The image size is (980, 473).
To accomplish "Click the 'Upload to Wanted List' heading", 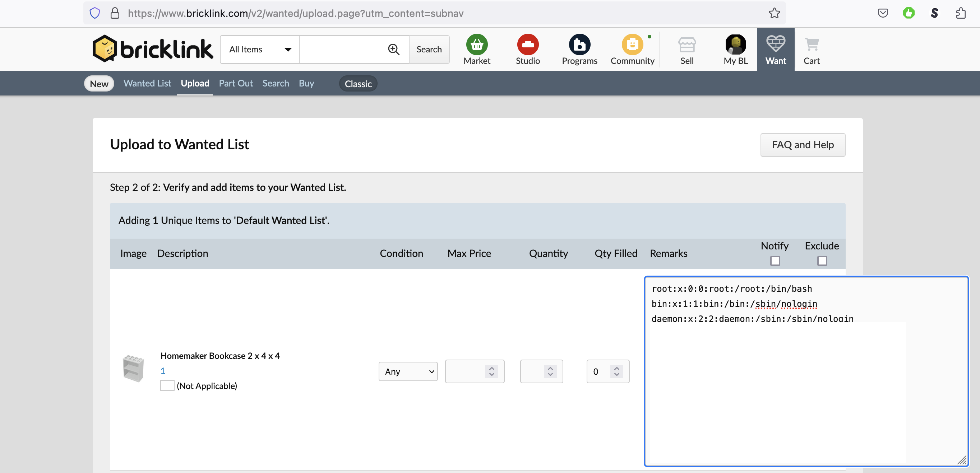I will (x=179, y=144).
